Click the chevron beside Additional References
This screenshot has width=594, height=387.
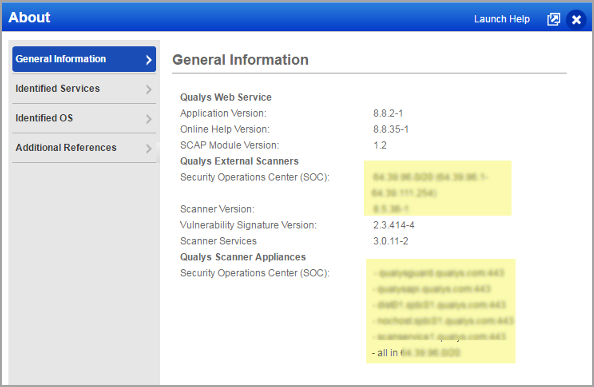[x=148, y=148]
